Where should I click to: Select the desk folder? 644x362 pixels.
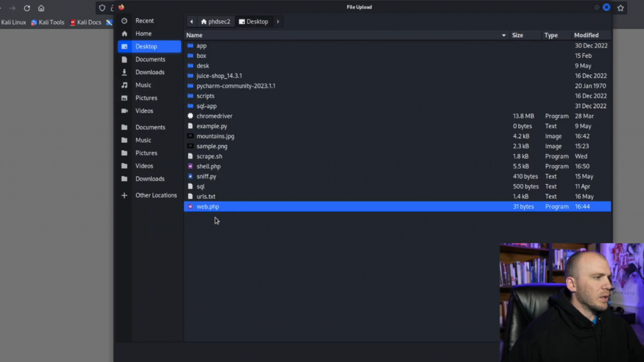[x=397, y=65]
